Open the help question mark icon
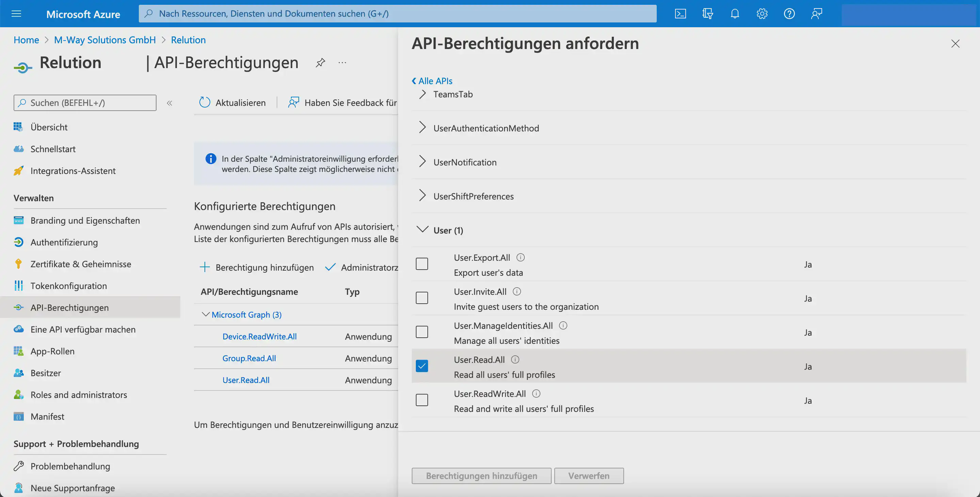This screenshot has width=980, height=497. point(789,14)
